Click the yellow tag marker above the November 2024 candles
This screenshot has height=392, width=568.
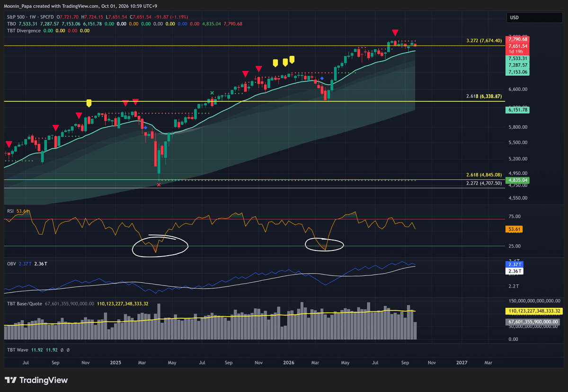pos(89,103)
